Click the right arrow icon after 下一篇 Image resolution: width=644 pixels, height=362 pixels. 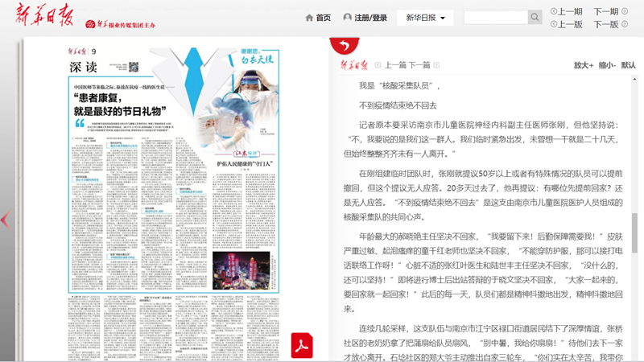click(436, 65)
